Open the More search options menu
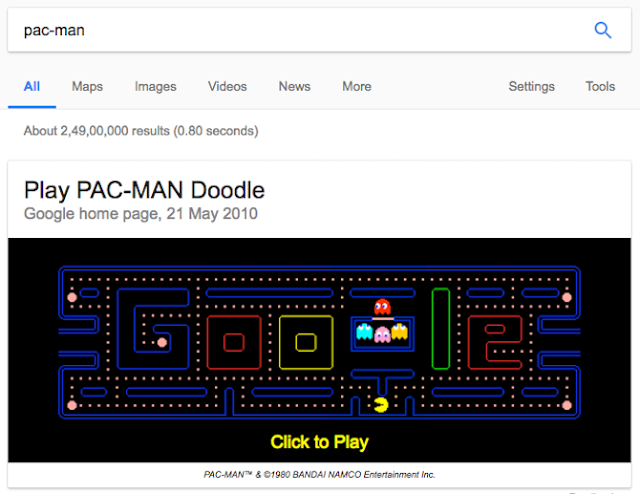This screenshot has width=640, height=494. pos(357,87)
